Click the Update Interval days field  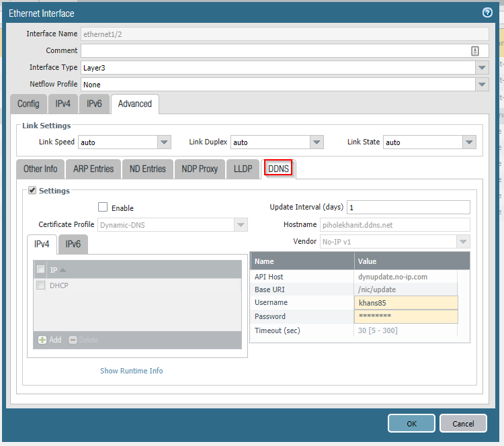(x=408, y=208)
